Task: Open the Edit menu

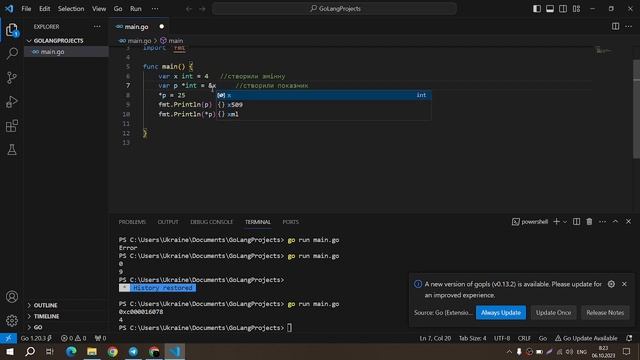Action: point(44,9)
